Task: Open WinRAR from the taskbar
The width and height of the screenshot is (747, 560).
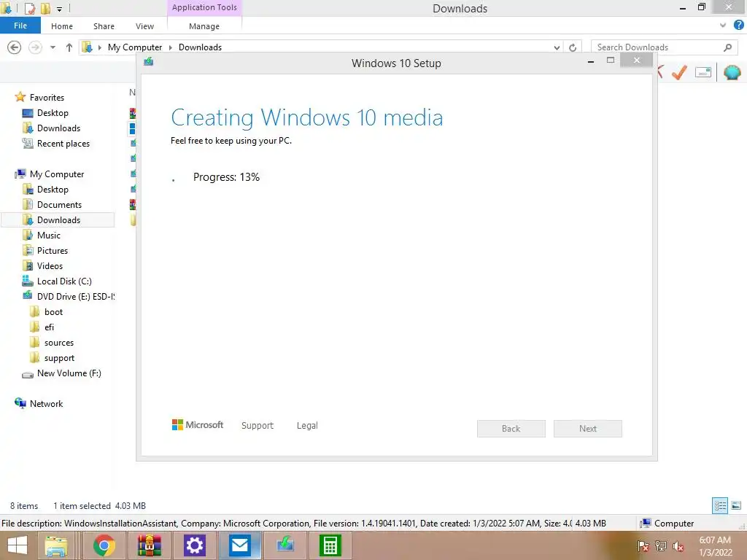Action: [149, 545]
